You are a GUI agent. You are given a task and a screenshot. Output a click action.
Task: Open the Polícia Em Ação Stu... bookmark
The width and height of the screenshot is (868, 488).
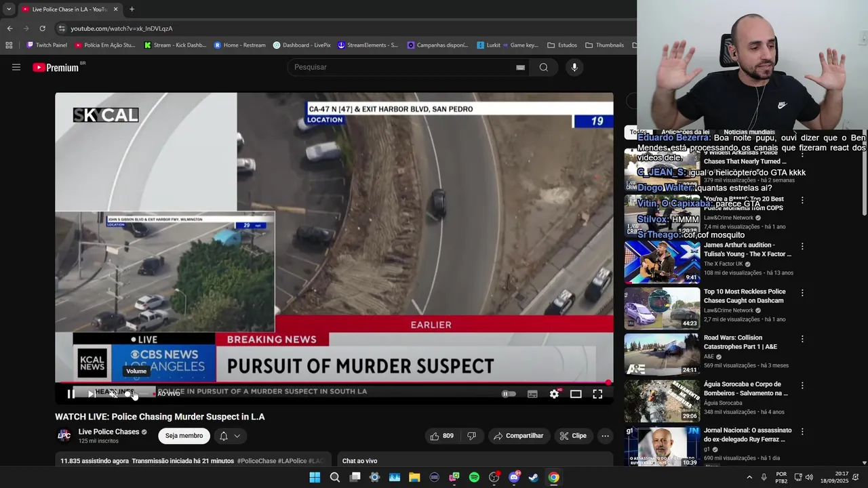click(105, 45)
